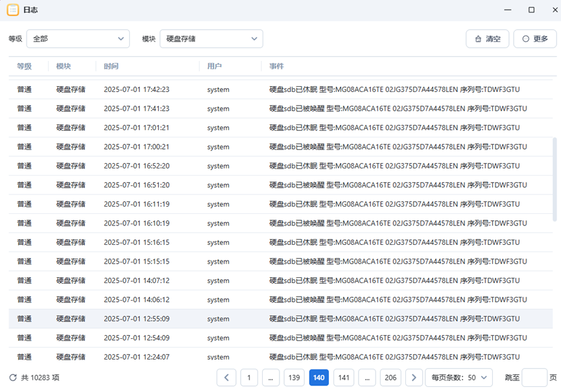Select log row timestamped 2025-07-01 14:07:12
This screenshot has width=561, height=392.
(x=280, y=281)
